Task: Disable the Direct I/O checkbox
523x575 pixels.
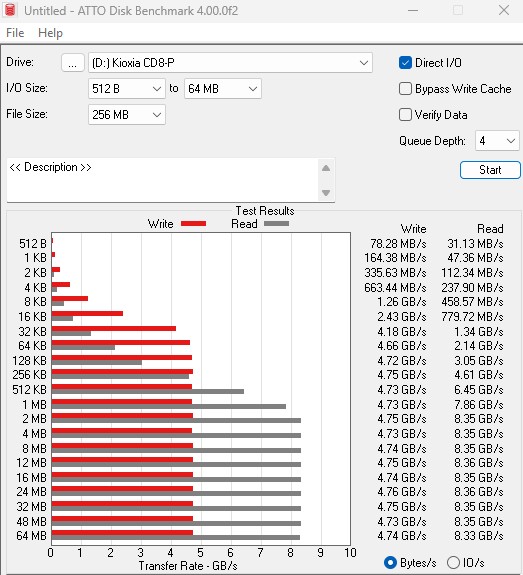Action: coord(405,63)
